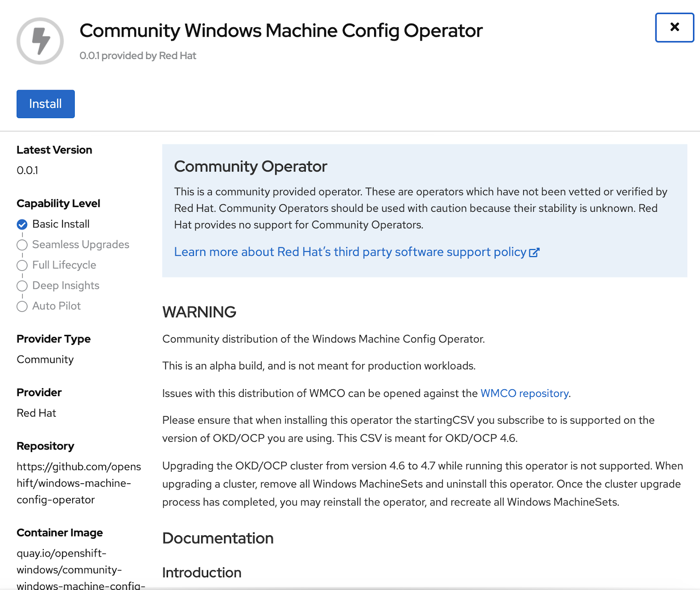Image resolution: width=700 pixels, height=590 pixels.
Task: Select the Seamless Upgrades capability level
Action: coord(80,245)
